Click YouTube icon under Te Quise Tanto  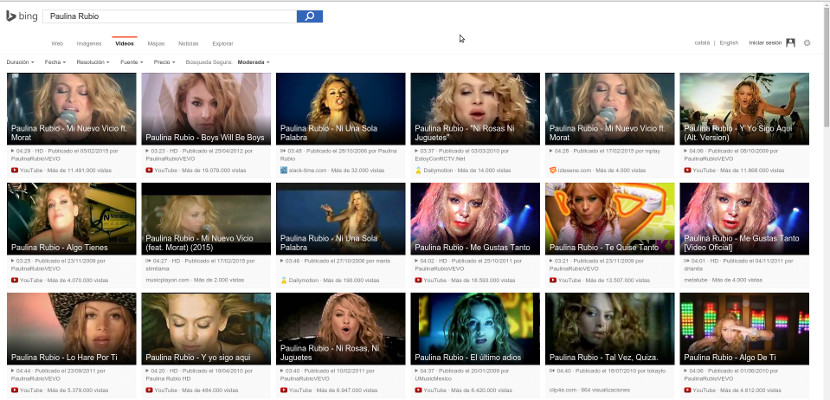(553, 280)
